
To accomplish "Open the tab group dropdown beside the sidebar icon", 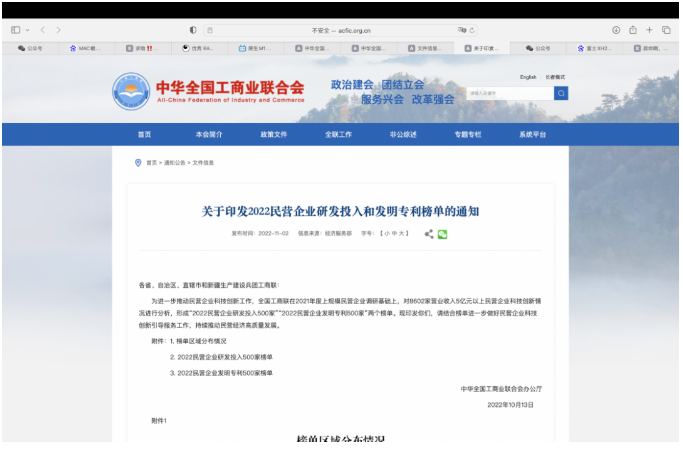I will [x=27, y=30].
